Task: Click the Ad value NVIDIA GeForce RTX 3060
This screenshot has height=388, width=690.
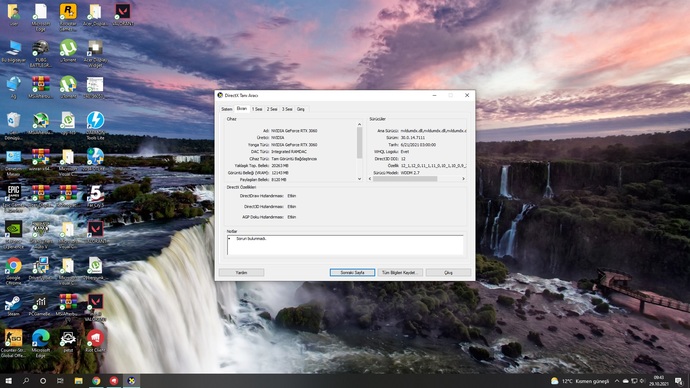Action: tap(294, 131)
